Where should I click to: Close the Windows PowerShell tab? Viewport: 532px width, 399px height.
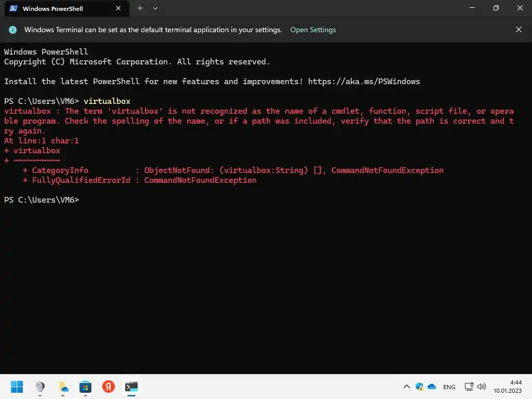click(118, 8)
